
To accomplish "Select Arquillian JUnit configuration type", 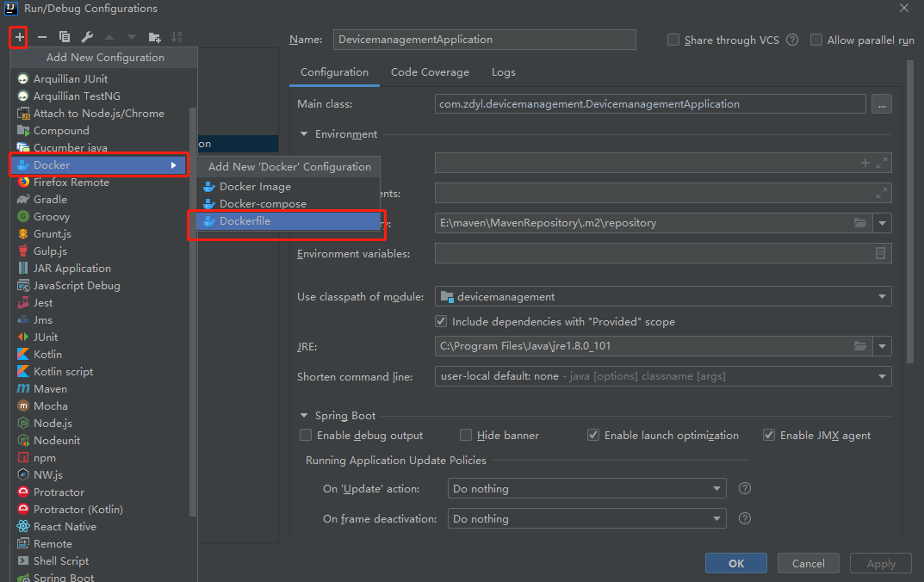I will (103, 79).
